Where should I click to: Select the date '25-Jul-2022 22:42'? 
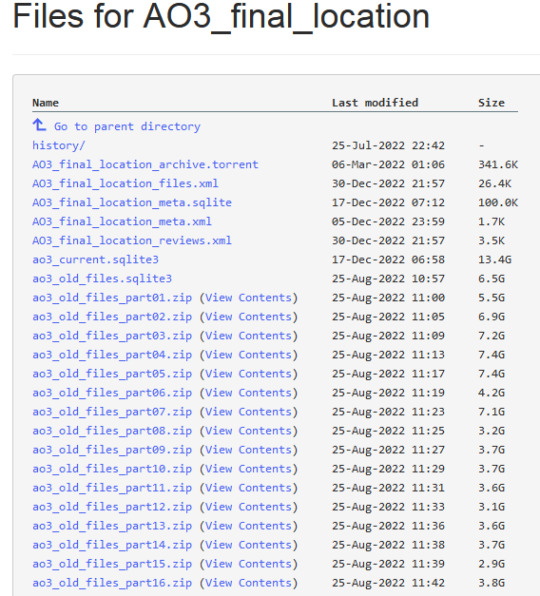[388, 146]
